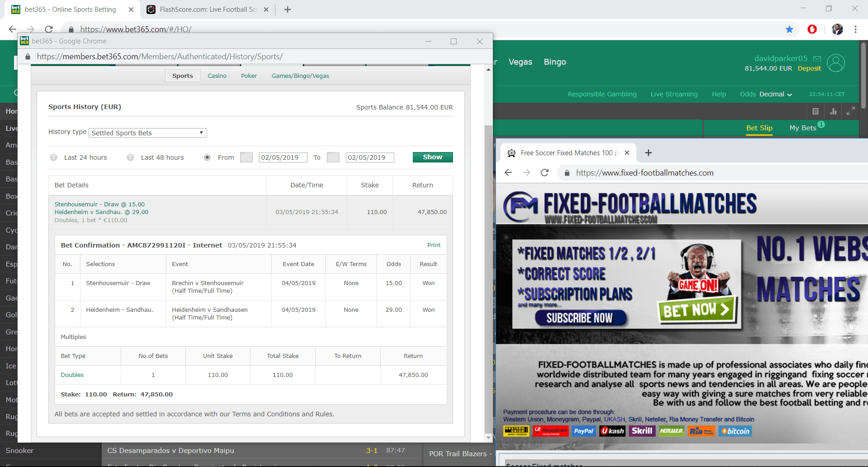Click the fixed-footballmatches address bar
This screenshot has width=868, height=467.
tap(645, 173)
